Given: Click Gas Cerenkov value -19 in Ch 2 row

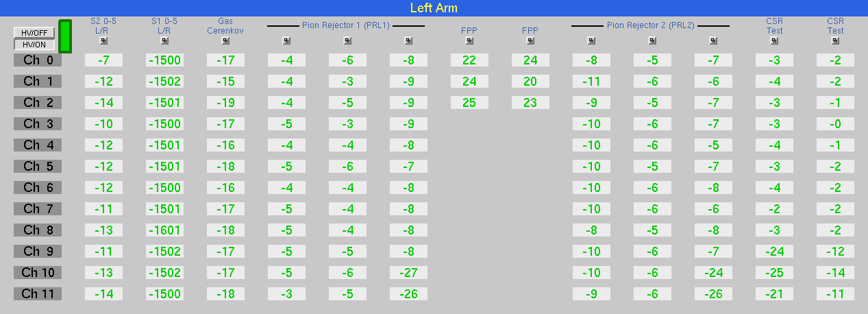Looking at the screenshot, I should [x=225, y=103].
